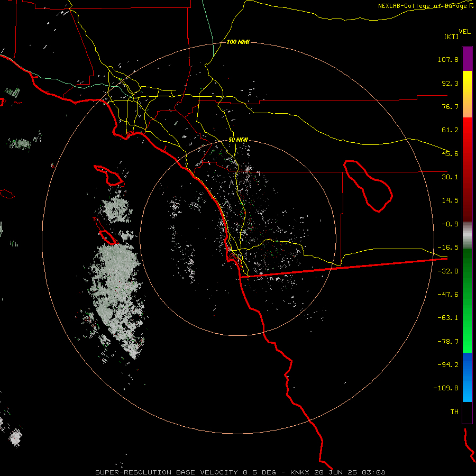Click the gray zero-velocity segment of color bar
Viewport: 476px width, 476px height.
pyautogui.click(x=467, y=235)
